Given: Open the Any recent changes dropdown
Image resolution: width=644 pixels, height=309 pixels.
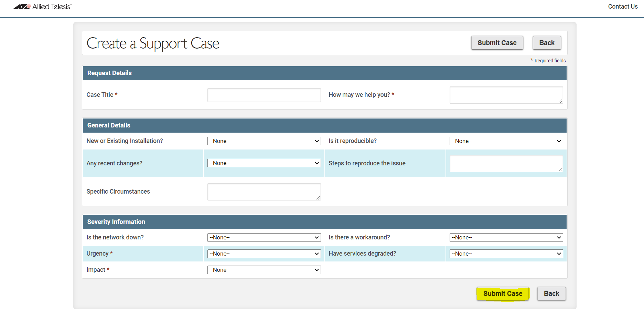Looking at the screenshot, I should (x=264, y=163).
